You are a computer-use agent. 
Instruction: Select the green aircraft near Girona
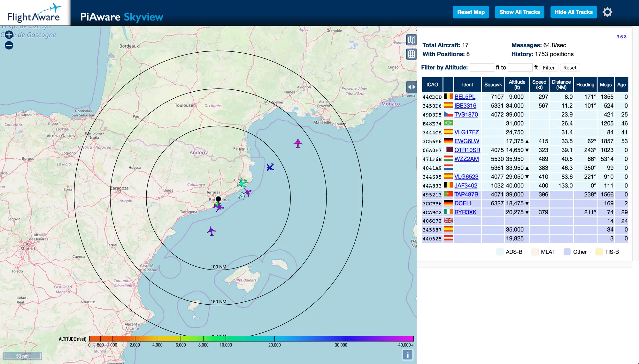[x=242, y=183]
